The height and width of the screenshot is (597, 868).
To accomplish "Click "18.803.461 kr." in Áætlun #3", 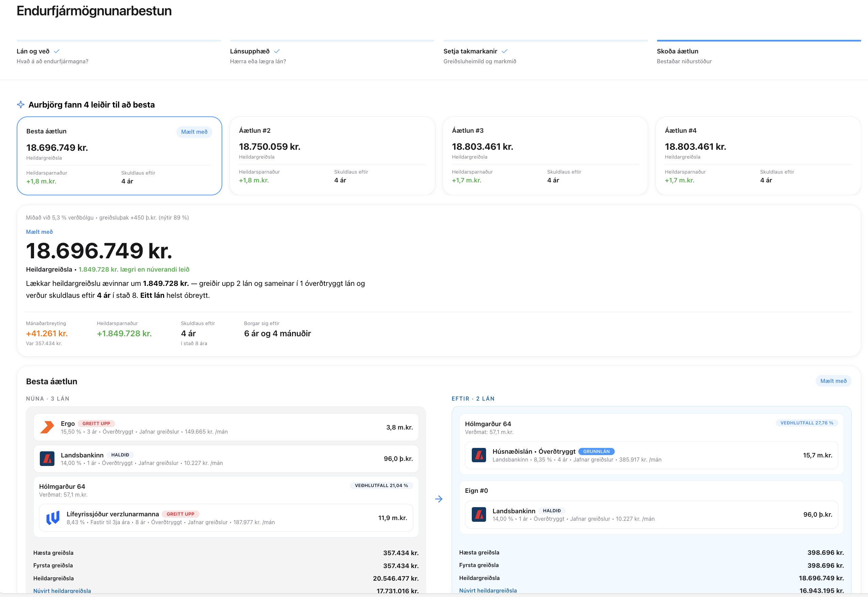I will point(482,147).
